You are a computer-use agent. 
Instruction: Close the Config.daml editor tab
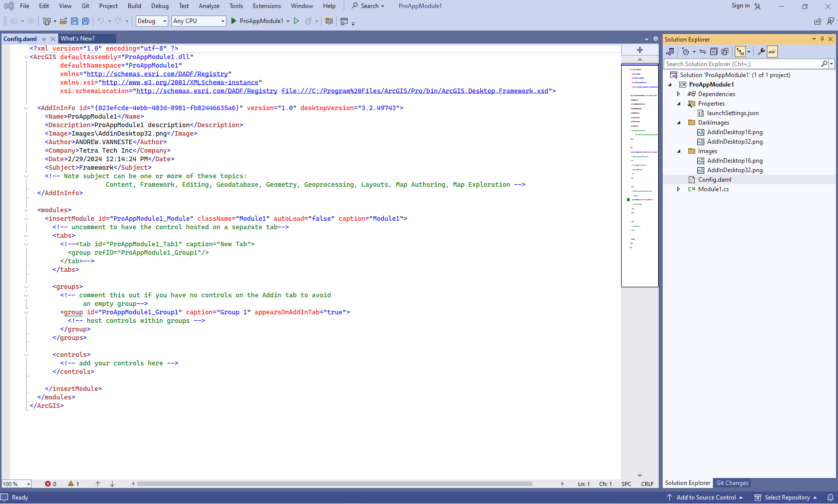[53, 39]
